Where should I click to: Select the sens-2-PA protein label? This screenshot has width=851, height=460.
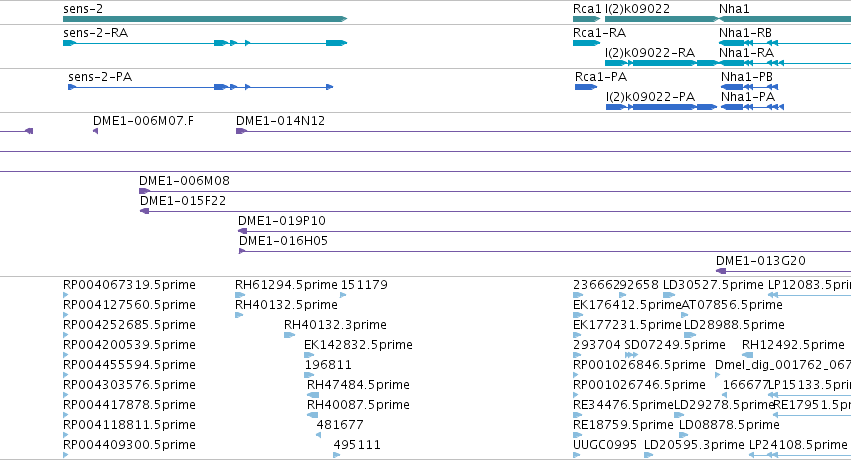click(100, 76)
